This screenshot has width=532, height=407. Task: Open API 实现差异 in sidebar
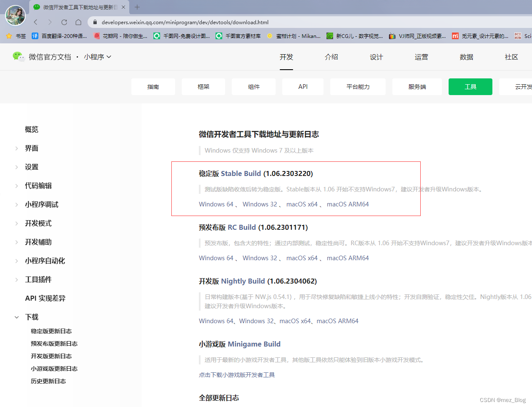pos(45,298)
